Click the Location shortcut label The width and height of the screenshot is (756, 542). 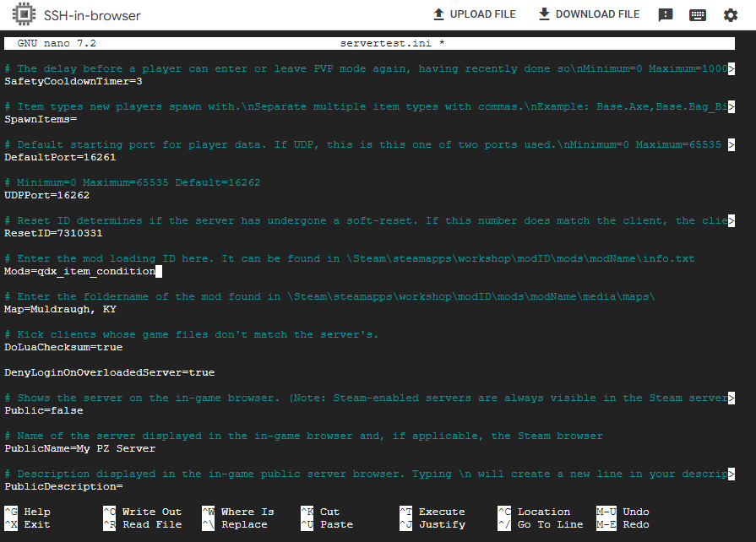(x=544, y=512)
